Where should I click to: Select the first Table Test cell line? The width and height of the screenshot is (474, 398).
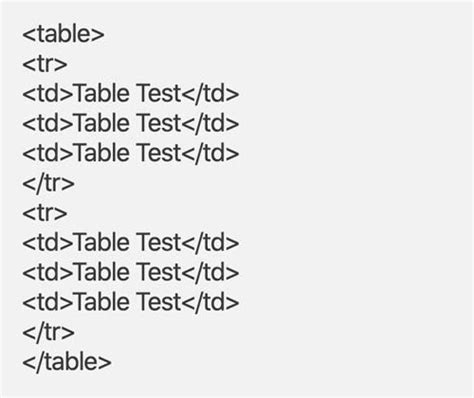(x=131, y=94)
